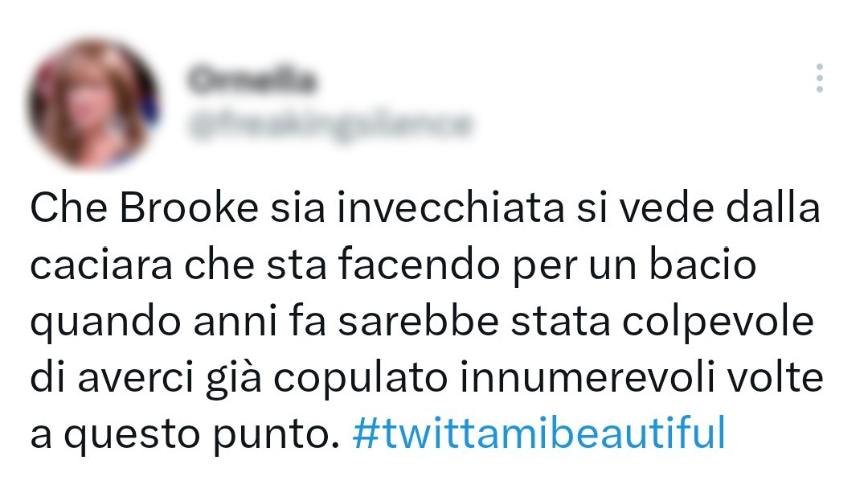Image resolution: width=868 pixels, height=489 pixels.
Task: Select the blurred @handle under the name
Action: (x=330, y=124)
